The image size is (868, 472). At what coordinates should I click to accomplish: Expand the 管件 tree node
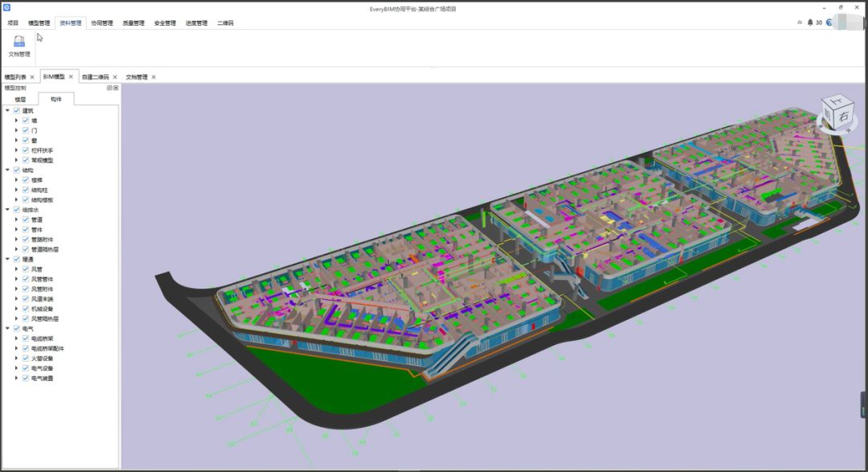point(17,230)
